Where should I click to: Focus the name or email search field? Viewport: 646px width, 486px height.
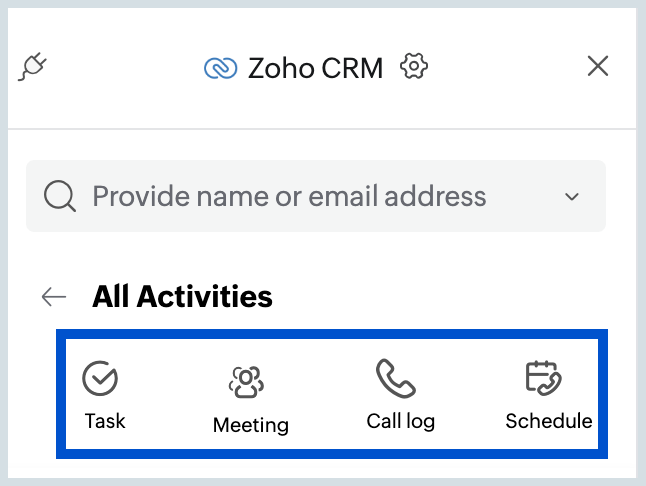tap(316, 196)
